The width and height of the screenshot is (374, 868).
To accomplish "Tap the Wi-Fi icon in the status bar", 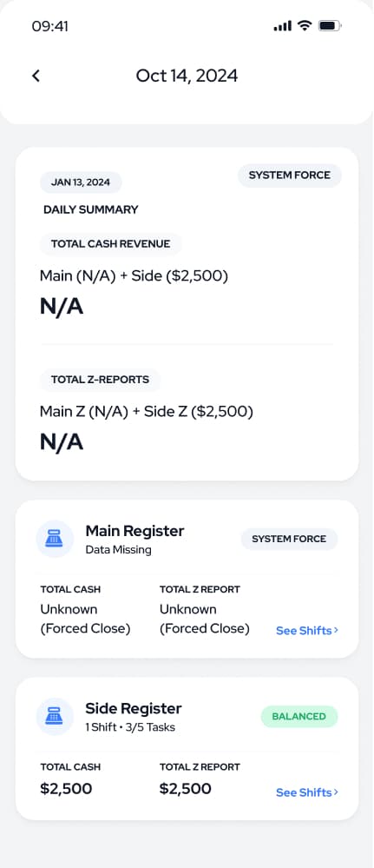I will pyautogui.click(x=305, y=25).
